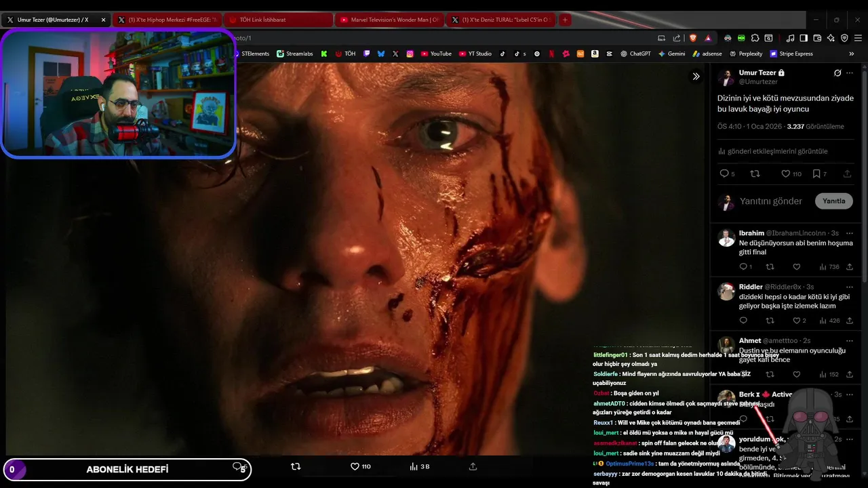
Task: Click the Brave VPN shield icon
Action: (x=844, y=38)
